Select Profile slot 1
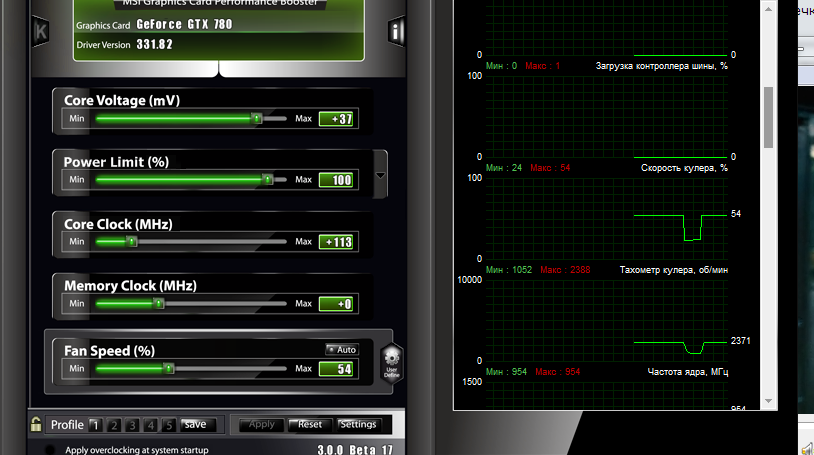This screenshot has width=814, height=455. pos(94,425)
